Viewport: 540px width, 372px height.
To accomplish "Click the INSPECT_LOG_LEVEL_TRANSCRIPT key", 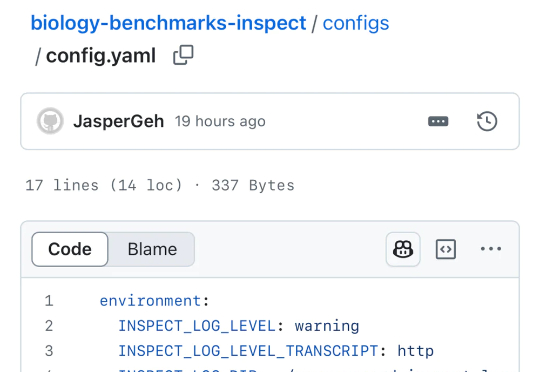I will pyautogui.click(x=248, y=351).
